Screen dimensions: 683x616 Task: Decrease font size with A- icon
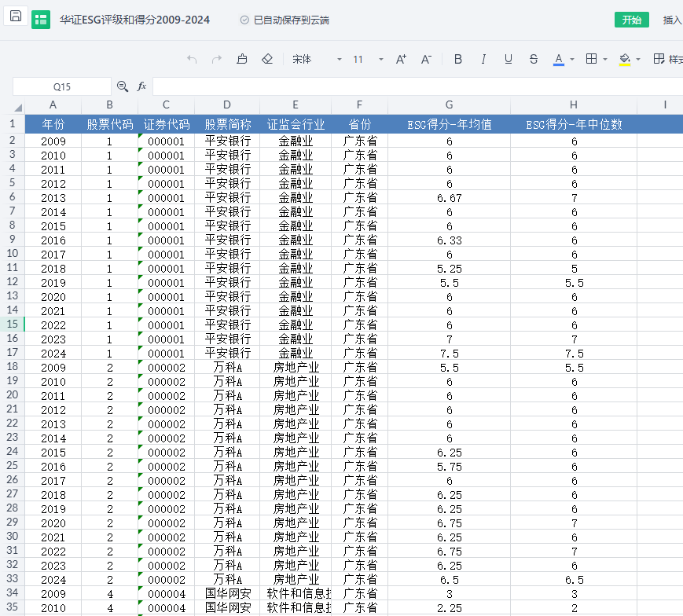click(x=426, y=59)
